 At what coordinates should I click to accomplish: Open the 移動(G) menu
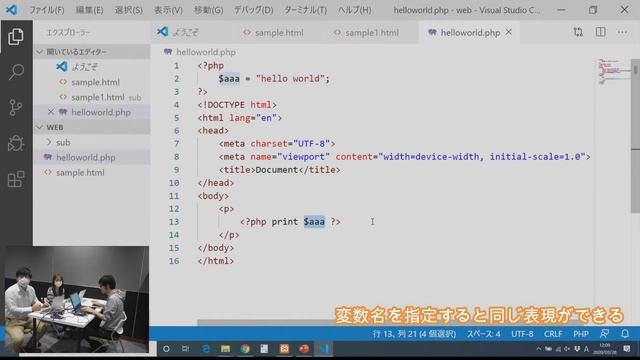(208, 10)
